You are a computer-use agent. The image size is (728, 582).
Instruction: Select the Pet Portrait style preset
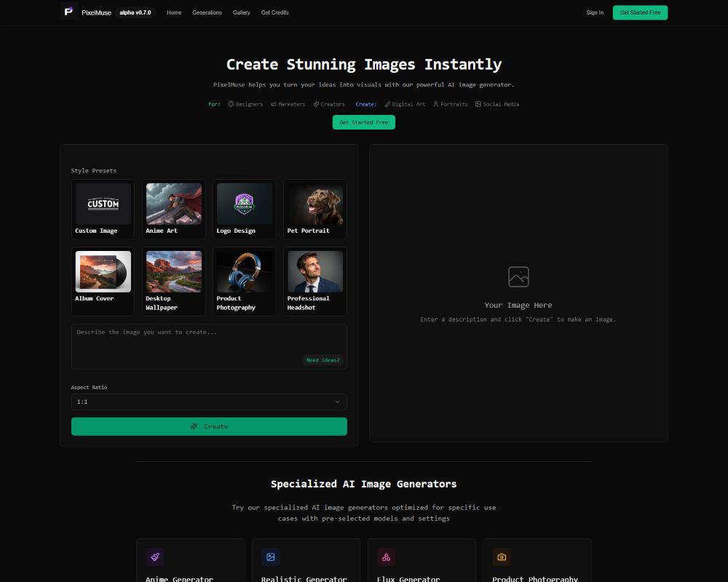pos(314,209)
